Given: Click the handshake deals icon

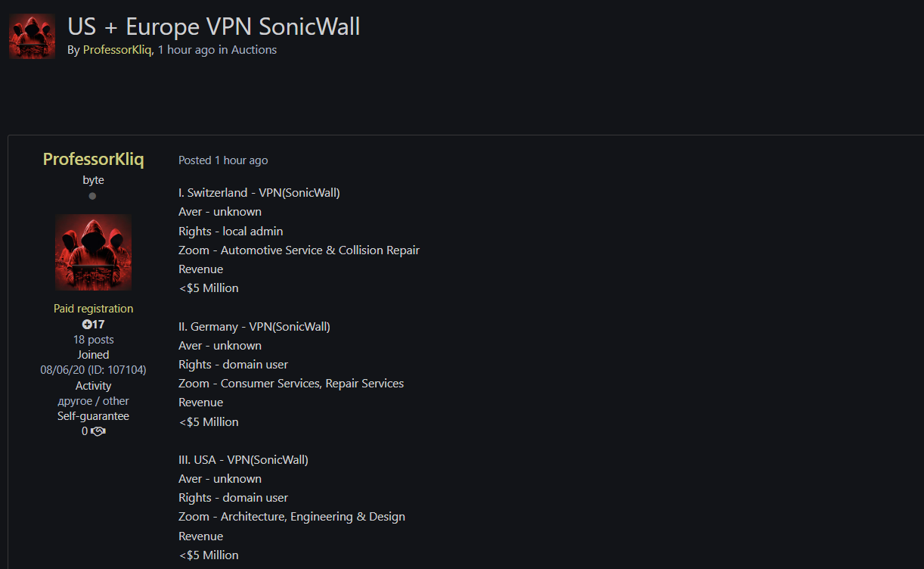Looking at the screenshot, I should click(98, 431).
